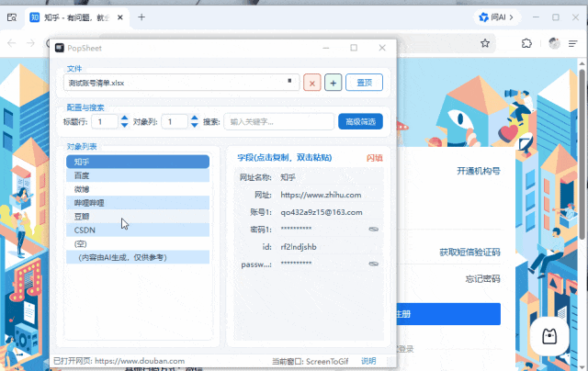588x371 pixels.
Task: Click the blue 注册 button on Zhihu
Action: [x=448, y=314]
